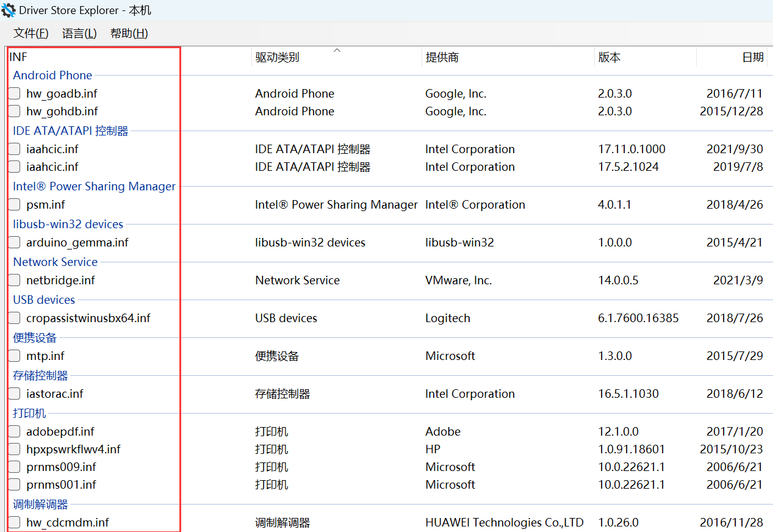Tick the prnms001.inf checkbox
This screenshot has width=773, height=532.
[x=15, y=485]
